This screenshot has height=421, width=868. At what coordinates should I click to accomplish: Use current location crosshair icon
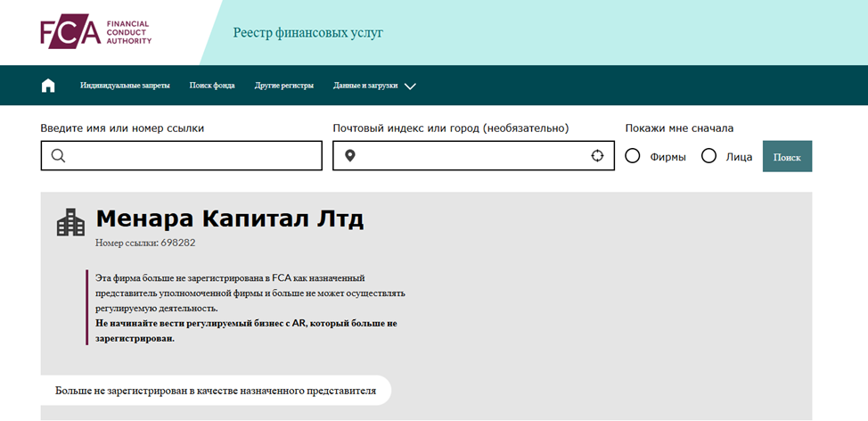coord(597,156)
